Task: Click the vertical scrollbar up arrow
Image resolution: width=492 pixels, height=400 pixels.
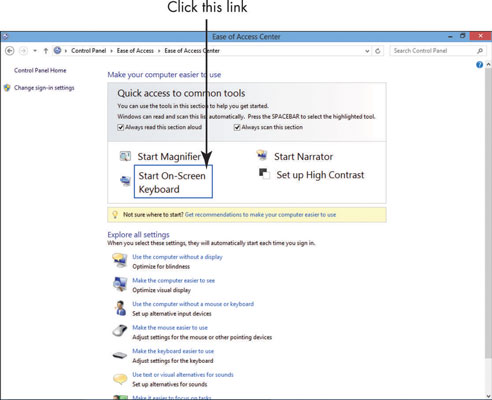Action: (488, 64)
